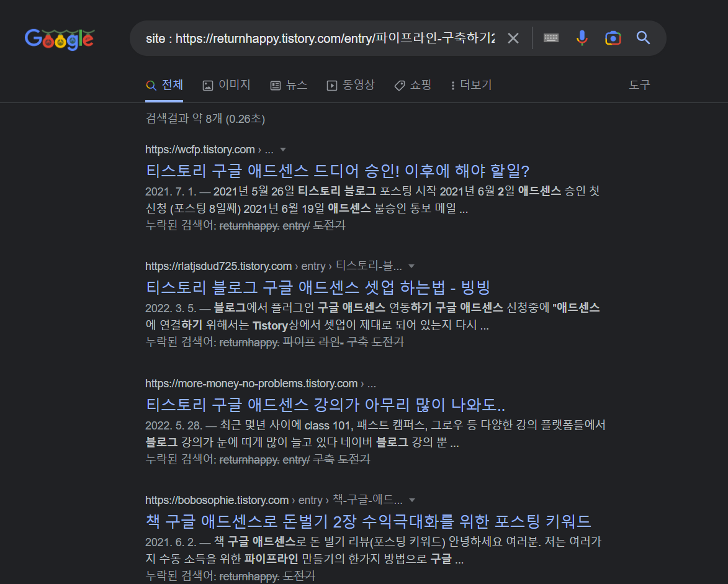The image size is (728, 584).
Task: Expand the bobosophie.tistory.com result dropdown arrow
Action: (411, 500)
